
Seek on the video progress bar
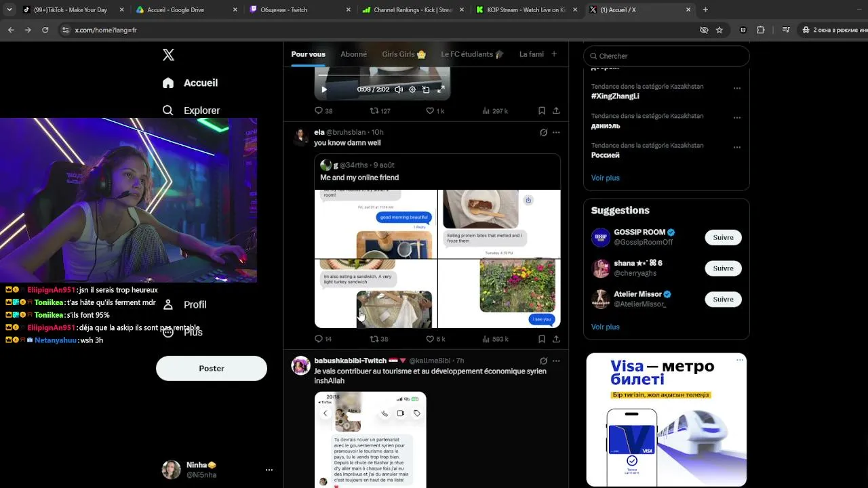[x=382, y=75]
